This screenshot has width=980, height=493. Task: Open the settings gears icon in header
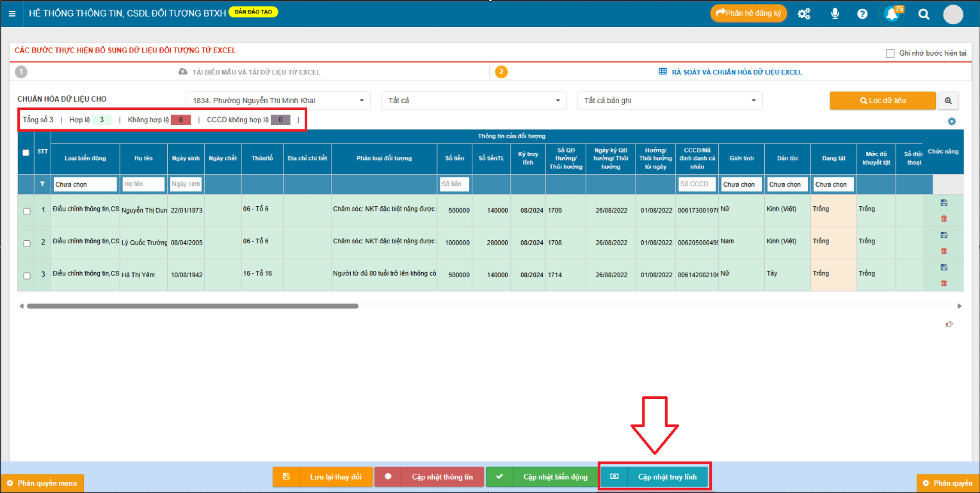click(804, 14)
